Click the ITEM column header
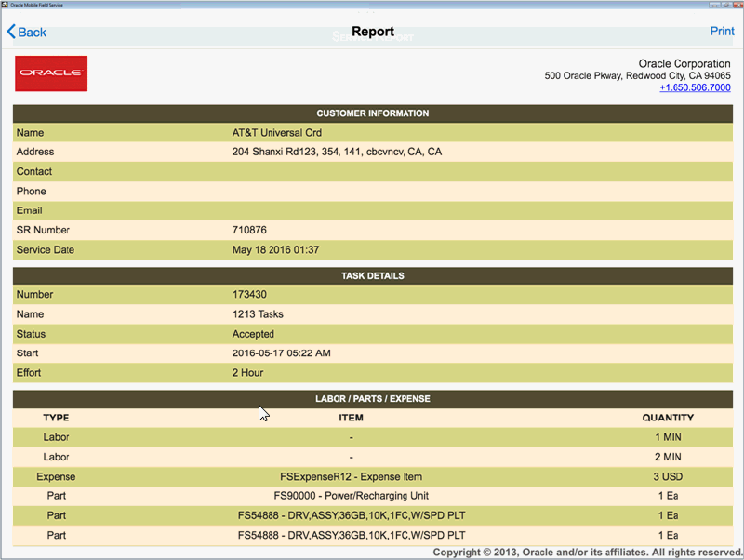This screenshot has height=560, width=744. click(x=351, y=418)
